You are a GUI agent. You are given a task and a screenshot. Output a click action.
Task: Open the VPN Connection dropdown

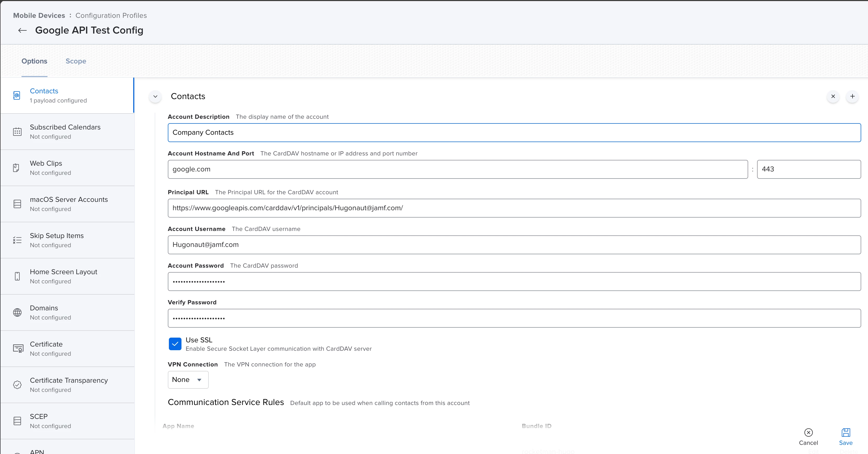(x=188, y=380)
